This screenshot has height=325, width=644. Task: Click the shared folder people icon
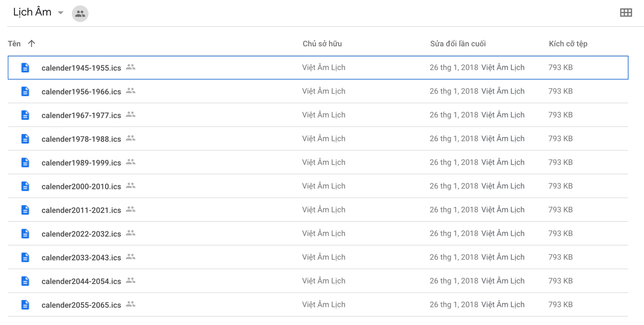80,14
